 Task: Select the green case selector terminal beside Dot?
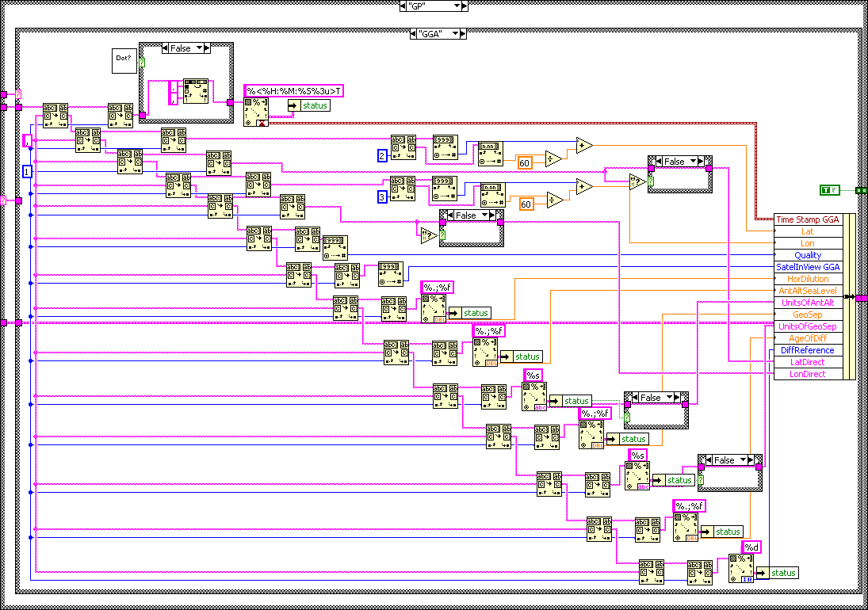[142, 63]
